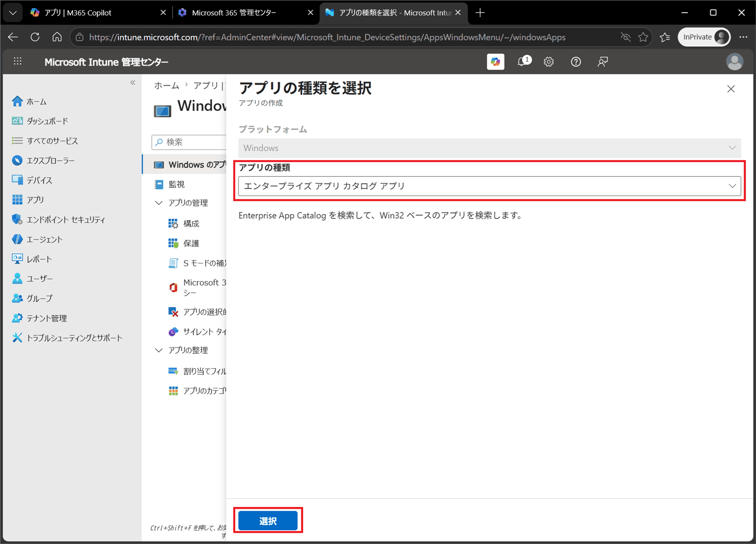Open the tab actions dropdown
Viewport: 756px width, 544px height.
pos(13,13)
